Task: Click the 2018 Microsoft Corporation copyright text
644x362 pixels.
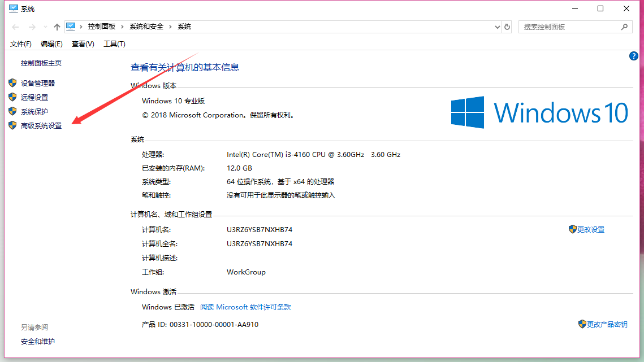Action: click(218, 115)
